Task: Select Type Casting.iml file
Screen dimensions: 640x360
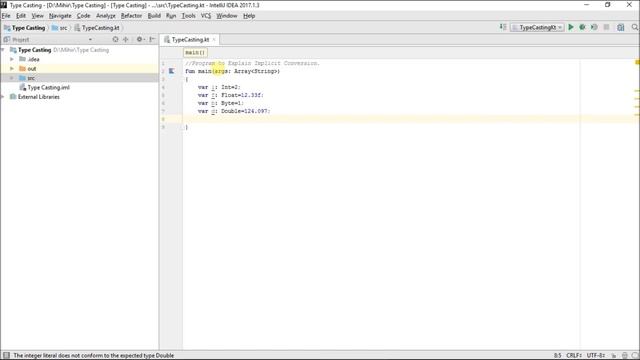Action: pyautogui.click(x=49, y=87)
